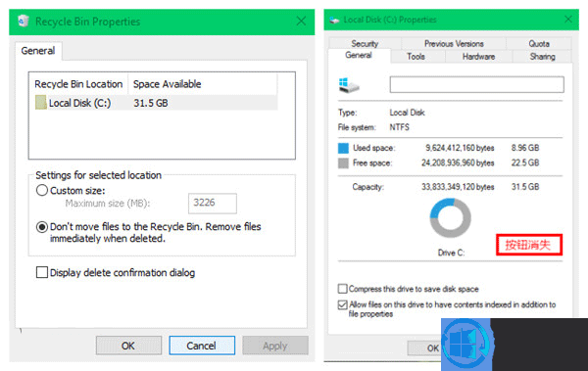588x371 pixels.
Task: Click the Local Disk type value
Action: point(407,113)
